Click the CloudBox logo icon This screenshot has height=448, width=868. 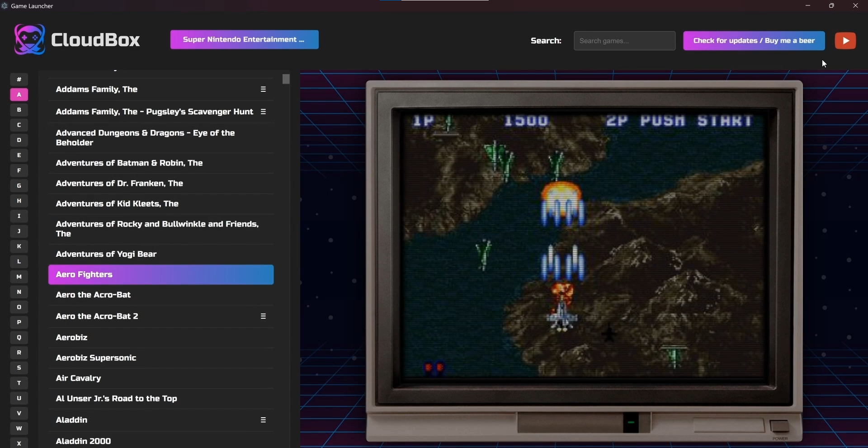29,40
